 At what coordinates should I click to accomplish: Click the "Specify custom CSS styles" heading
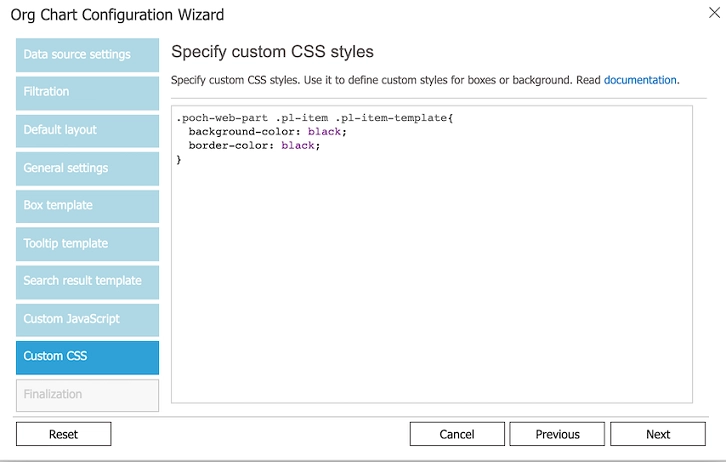272,51
